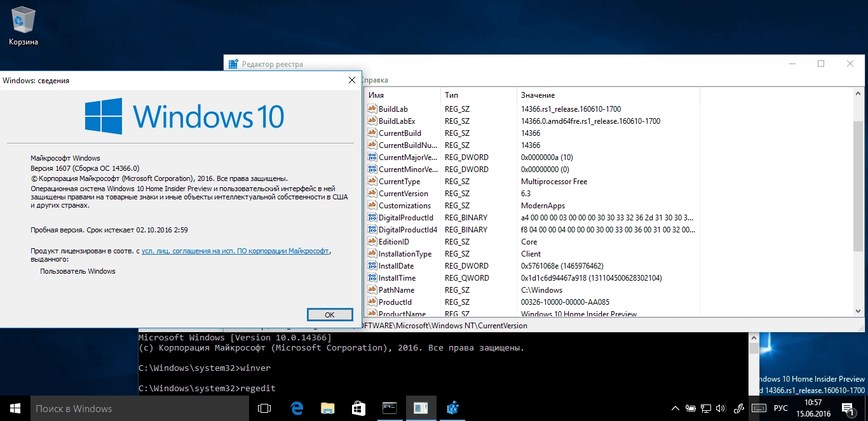Image resolution: width=868 pixels, height=421 pixels.
Task: Click the EditionID value icon
Action: (x=372, y=241)
